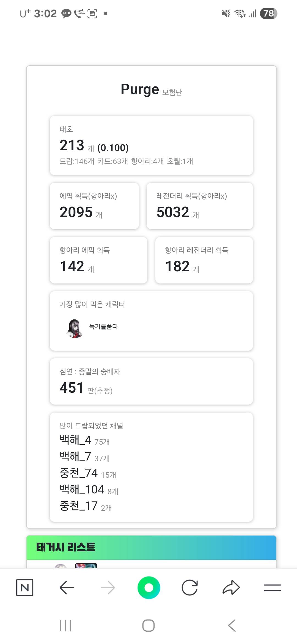Open the 태초 213개 stats card
This screenshot has height=644, width=297.
coord(151,145)
